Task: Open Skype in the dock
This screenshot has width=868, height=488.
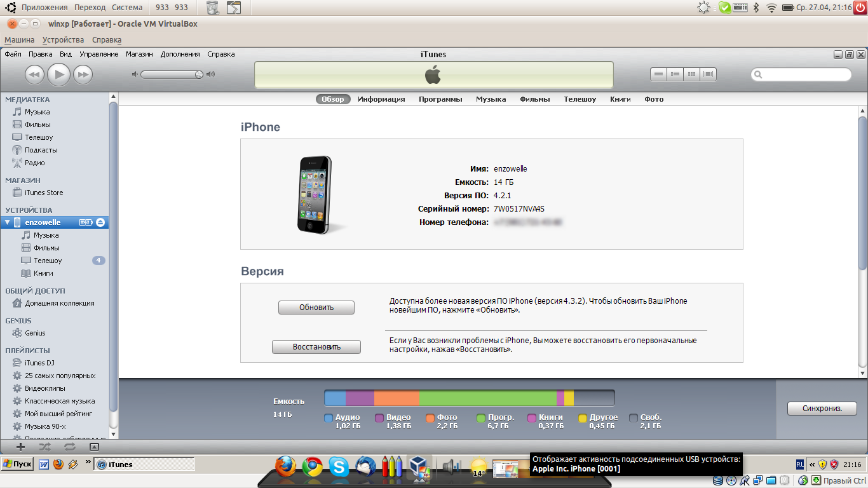Action: pos(339,468)
